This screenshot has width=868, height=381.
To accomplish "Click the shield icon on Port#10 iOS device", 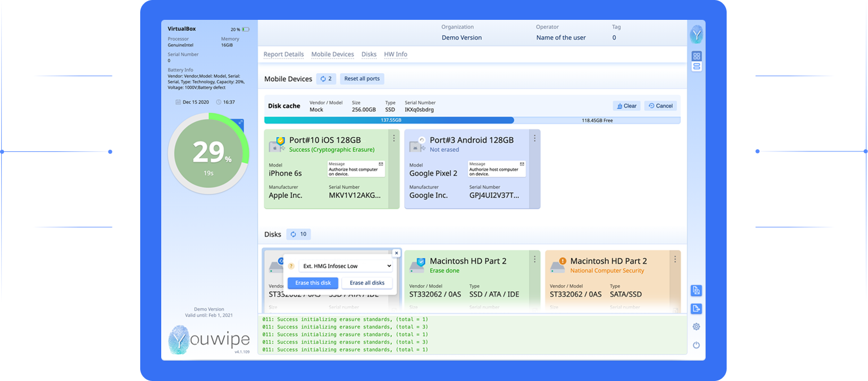I will (x=280, y=140).
